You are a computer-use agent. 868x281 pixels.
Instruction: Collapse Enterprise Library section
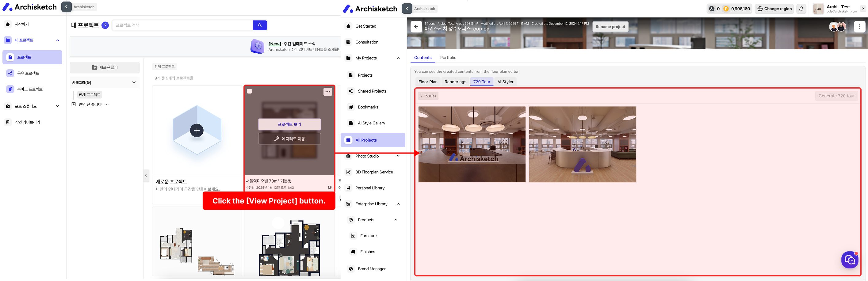[398, 204]
